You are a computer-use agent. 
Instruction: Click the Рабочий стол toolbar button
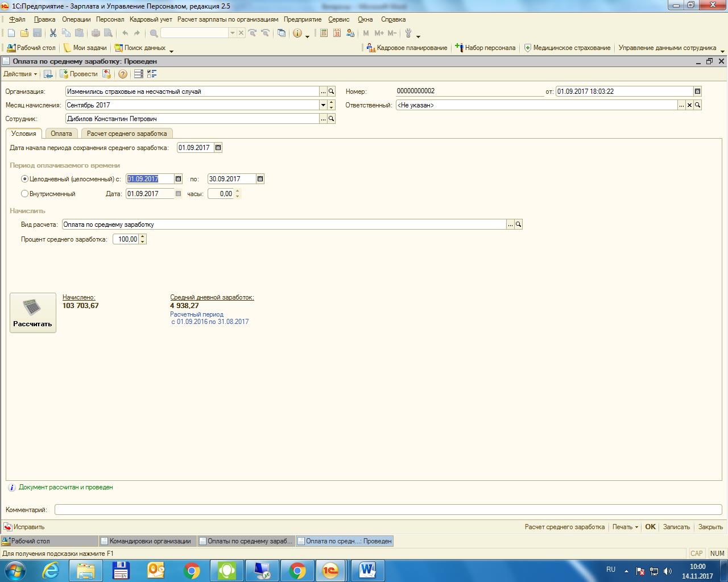(x=31, y=48)
